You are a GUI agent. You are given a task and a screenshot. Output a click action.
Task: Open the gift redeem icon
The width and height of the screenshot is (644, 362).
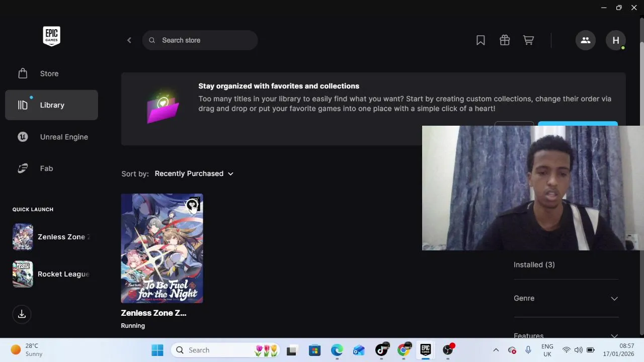tap(505, 40)
